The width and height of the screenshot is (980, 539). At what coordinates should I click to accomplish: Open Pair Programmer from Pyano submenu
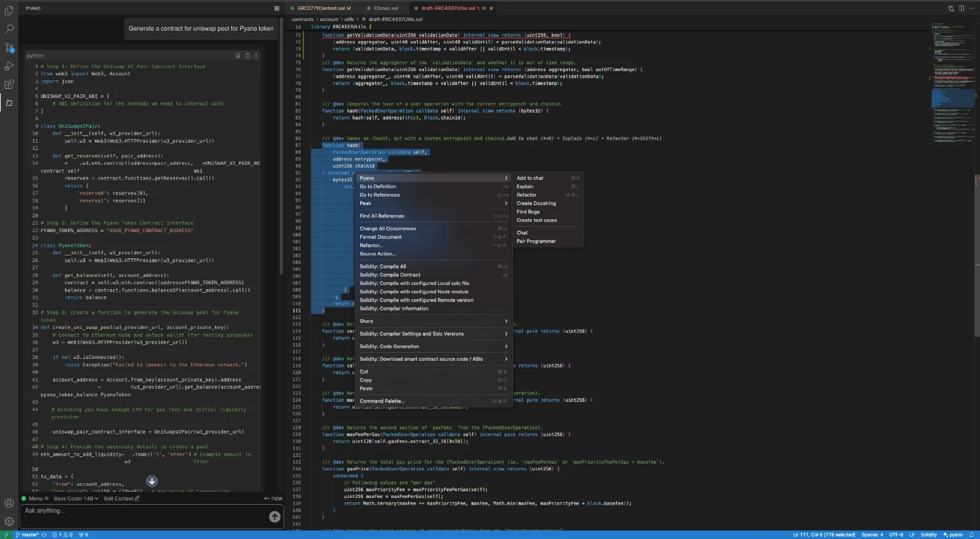tap(548, 241)
